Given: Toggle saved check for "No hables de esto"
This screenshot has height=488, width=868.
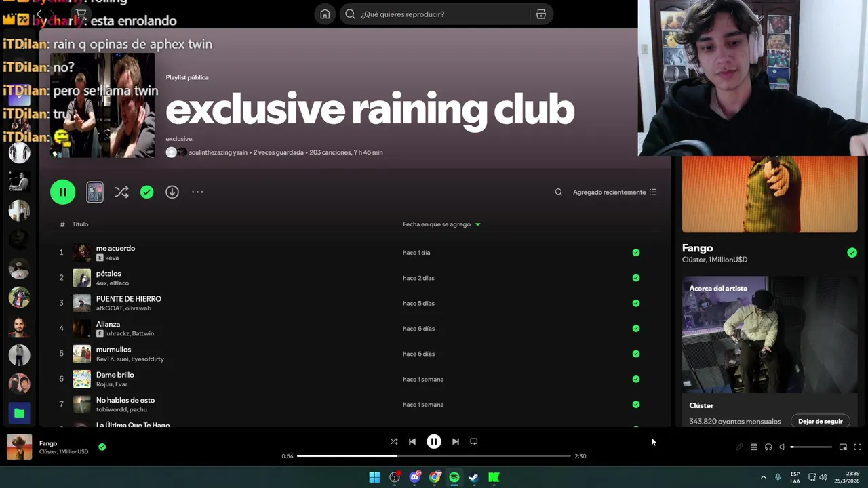Looking at the screenshot, I should [636, 405].
